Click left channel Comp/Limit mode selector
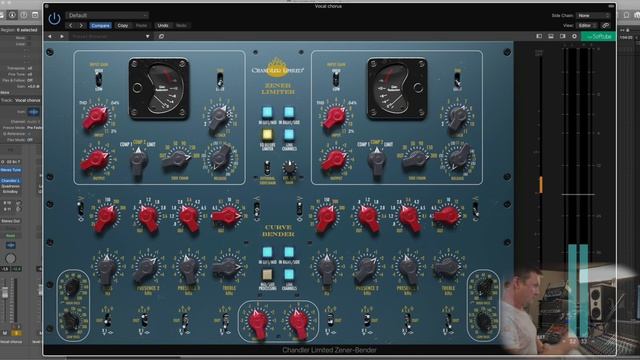Image resolution: width=640 pixels, height=360 pixels. click(138, 162)
